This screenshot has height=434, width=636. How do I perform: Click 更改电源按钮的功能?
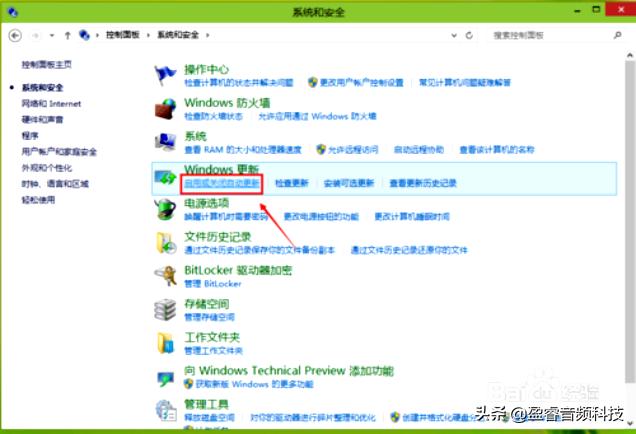click(321, 217)
